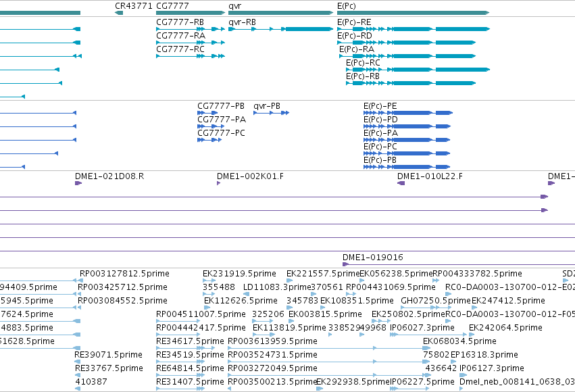Click RP003272049.5prime EST label
The height and width of the screenshot is (392, 575).
tap(272, 368)
